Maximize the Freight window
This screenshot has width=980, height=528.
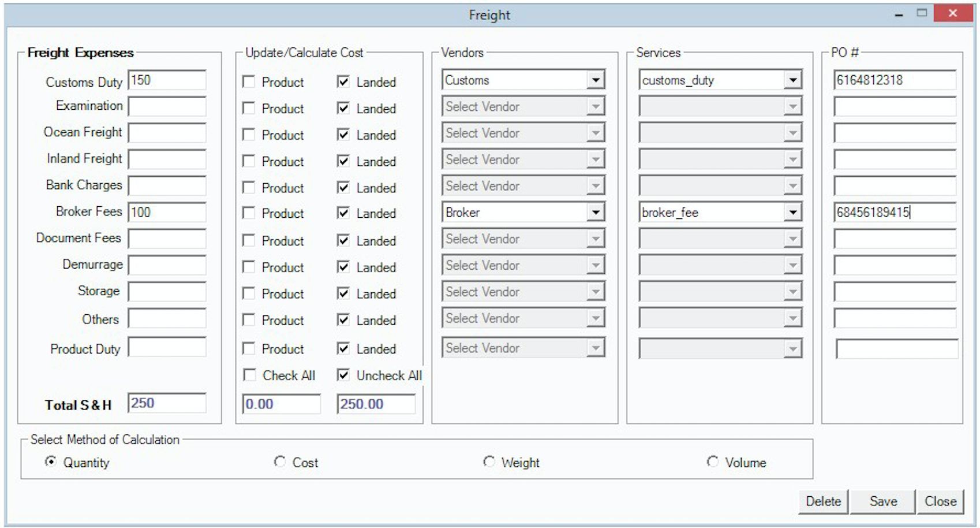pyautogui.click(x=922, y=13)
